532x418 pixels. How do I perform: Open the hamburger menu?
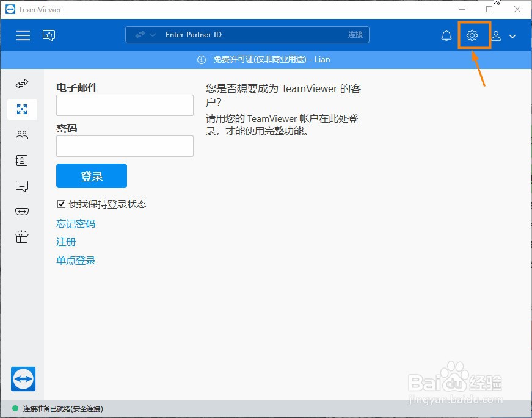[23, 35]
